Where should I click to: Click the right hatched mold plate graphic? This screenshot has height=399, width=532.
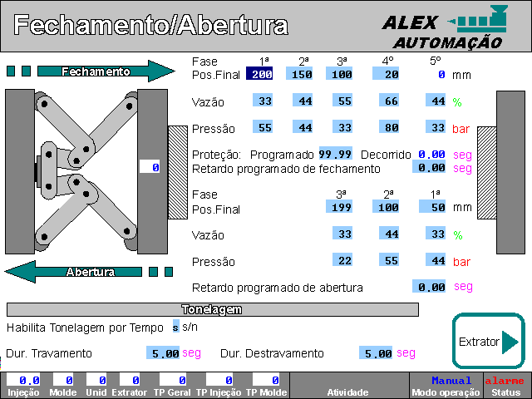click(x=486, y=172)
